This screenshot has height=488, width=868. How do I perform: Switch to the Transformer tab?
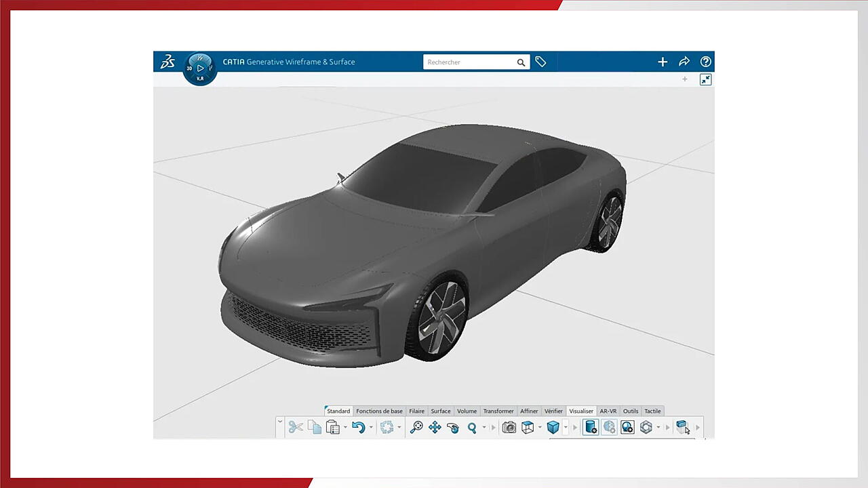click(x=498, y=411)
